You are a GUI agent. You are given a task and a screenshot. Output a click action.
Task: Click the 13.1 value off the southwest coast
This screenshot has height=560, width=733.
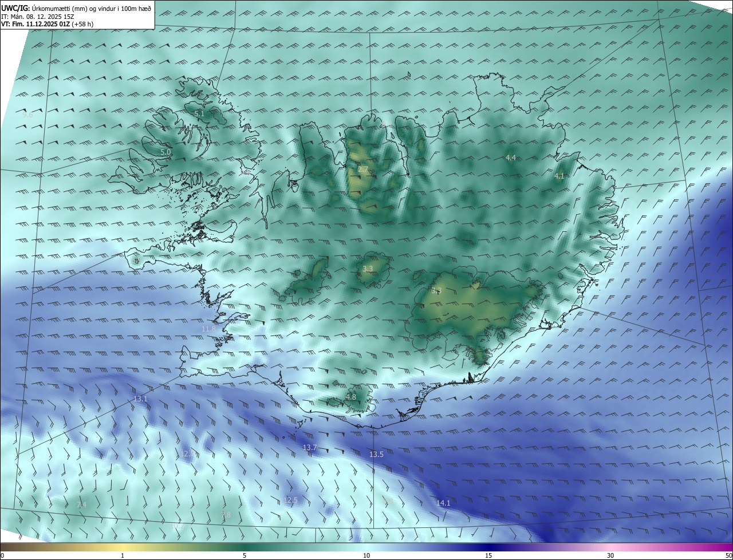[140, 399]
